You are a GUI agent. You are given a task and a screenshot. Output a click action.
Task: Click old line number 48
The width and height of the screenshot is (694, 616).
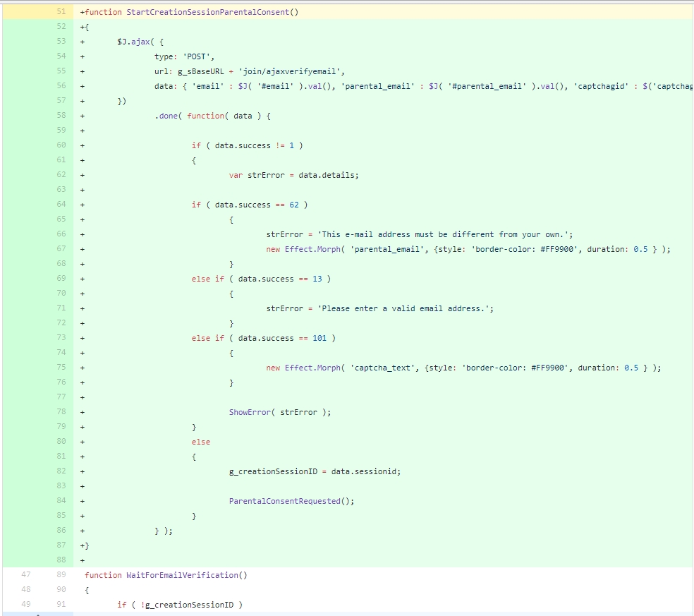[26, 589]
